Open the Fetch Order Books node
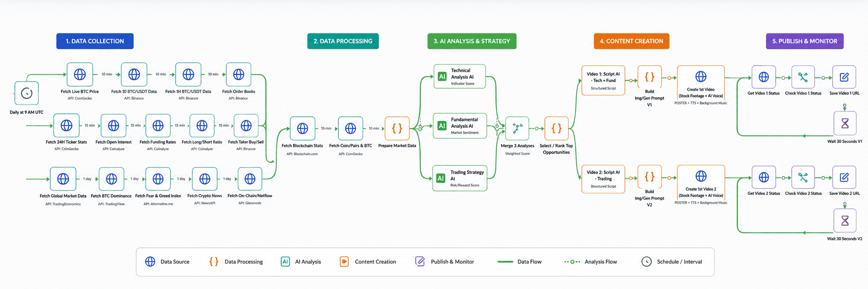This screenshot has width=868, height=289. coord(239,74)
